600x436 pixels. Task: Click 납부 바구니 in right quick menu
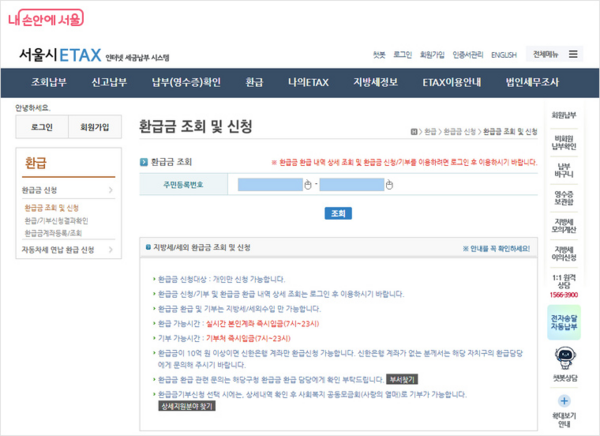point(564,170)
